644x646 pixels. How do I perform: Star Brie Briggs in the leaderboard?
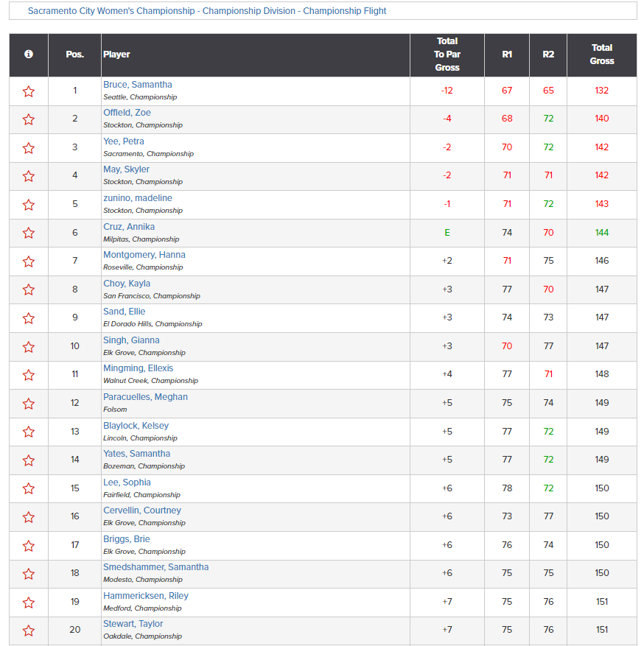pyautogui.click(x=29, y=546)
